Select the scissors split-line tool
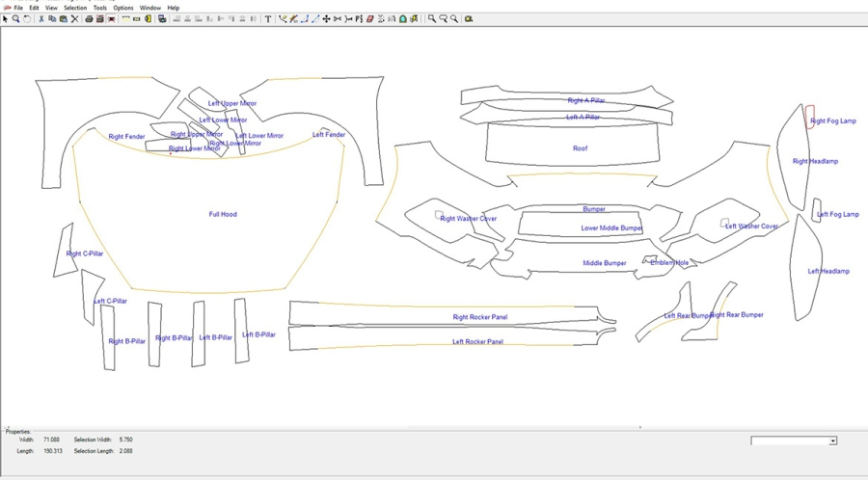Viewport: 868px width, 480px height. (338, 19)
